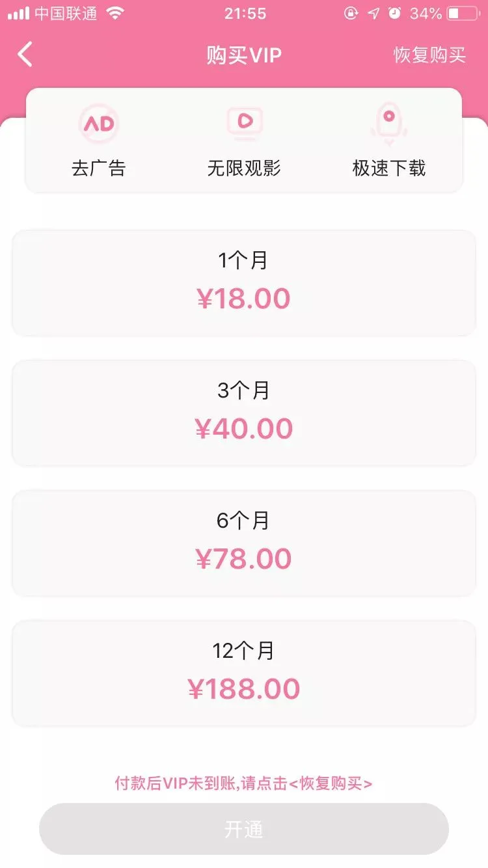
Task: Select the 1个月 ¥18.00 plan
Action: (x=244, y=283)
